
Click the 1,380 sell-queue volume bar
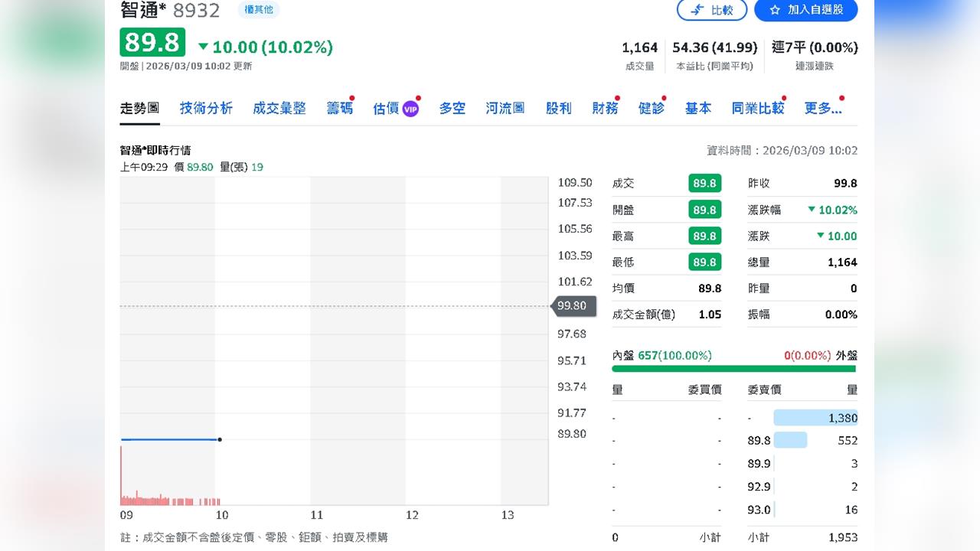click(x=816, y=418)
